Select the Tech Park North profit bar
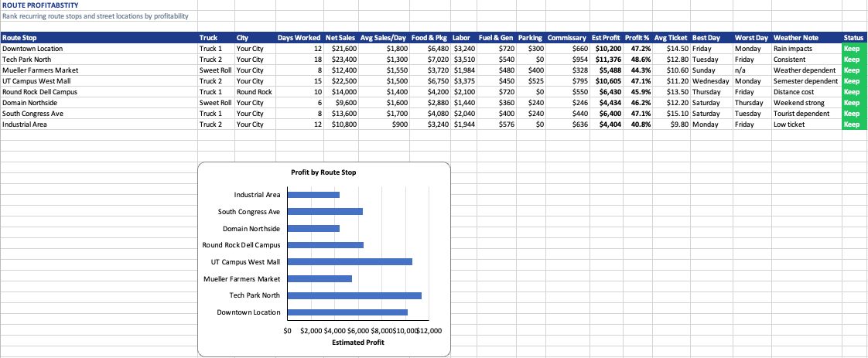Viewport: 868px width, 358px height. point(355,295)
